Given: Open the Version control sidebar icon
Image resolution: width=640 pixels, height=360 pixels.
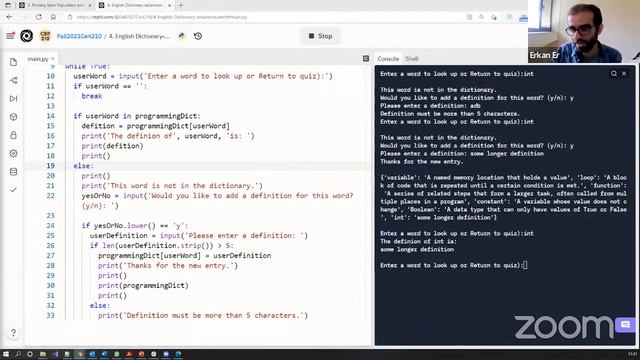Looking at the screenshot, I should 13,80.
